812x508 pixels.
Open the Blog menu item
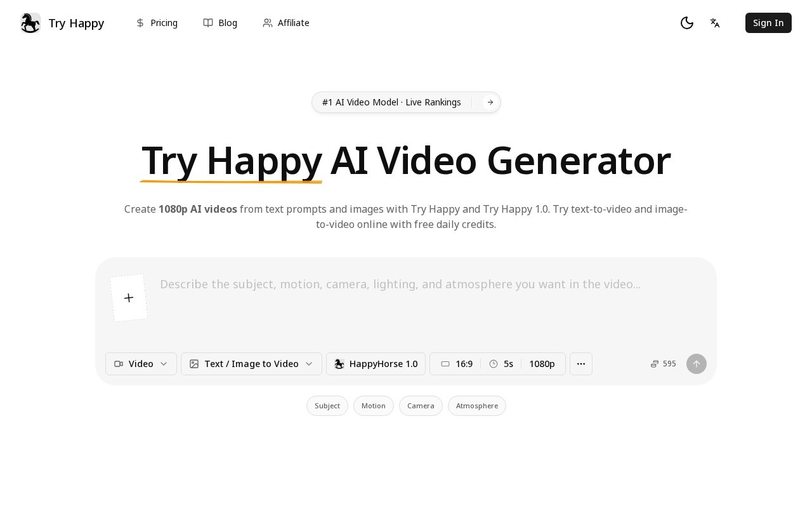tap(220, 23)
